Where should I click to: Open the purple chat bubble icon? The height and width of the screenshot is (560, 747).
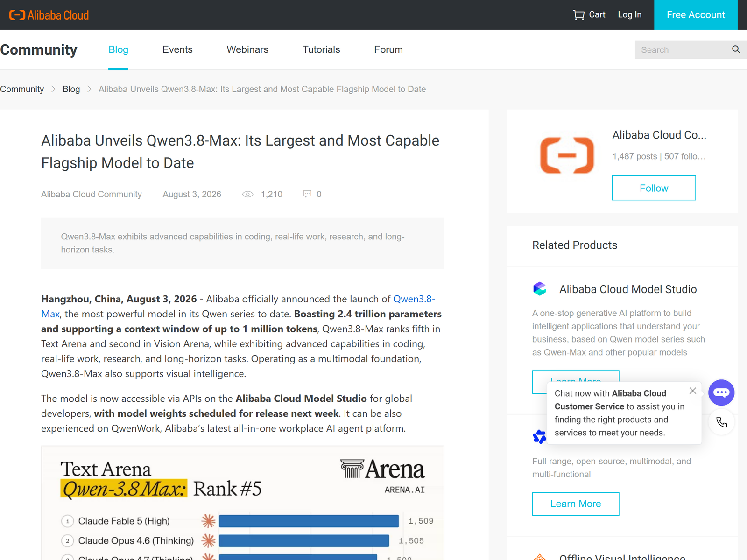(x=721, y=392)
